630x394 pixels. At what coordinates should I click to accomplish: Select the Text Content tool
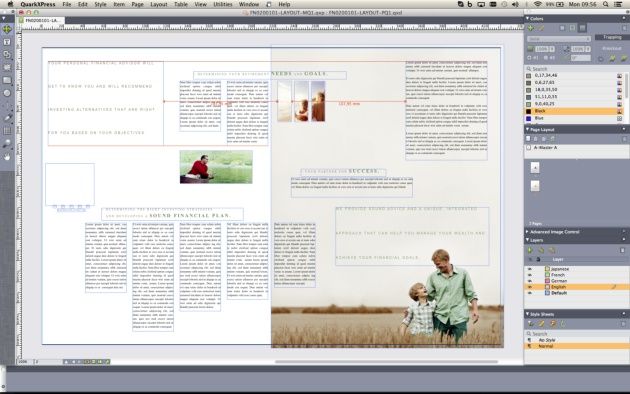pos(7,42)
